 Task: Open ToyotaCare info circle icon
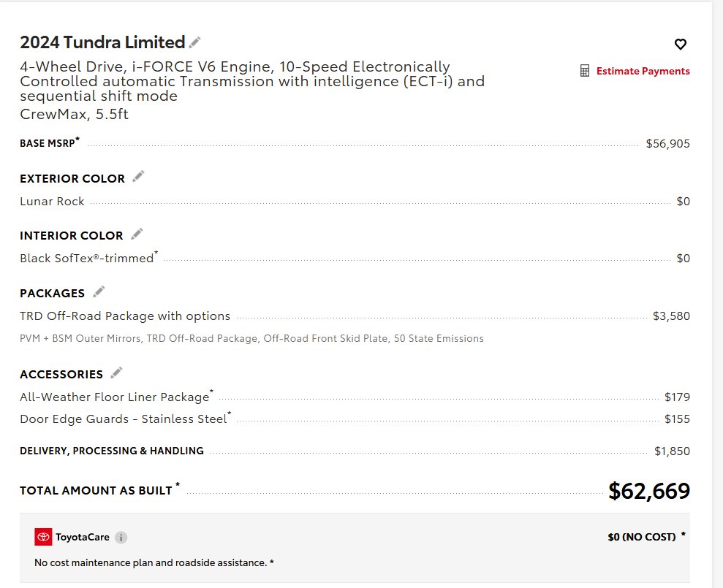pyautogui.click(x=121, y=538)
